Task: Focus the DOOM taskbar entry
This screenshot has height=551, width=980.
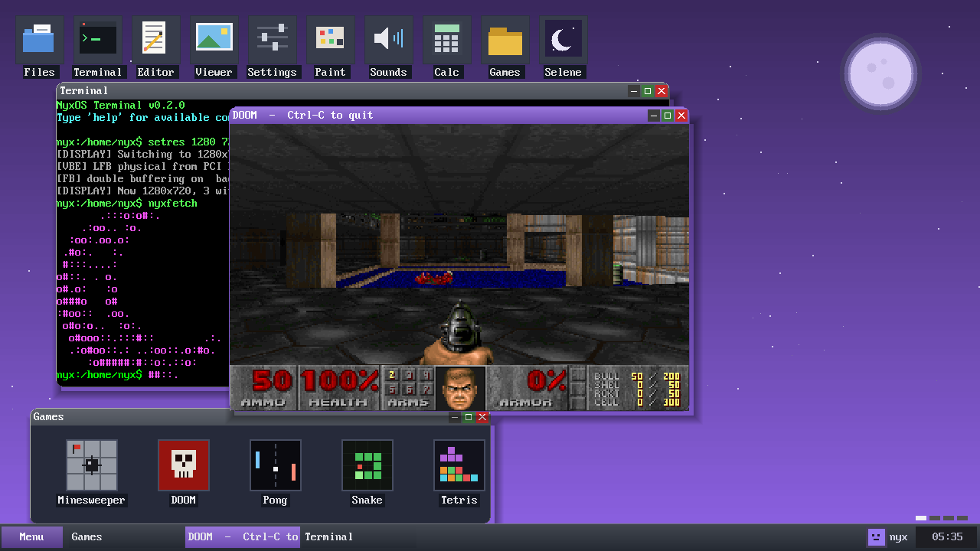Action: point(243,537)
